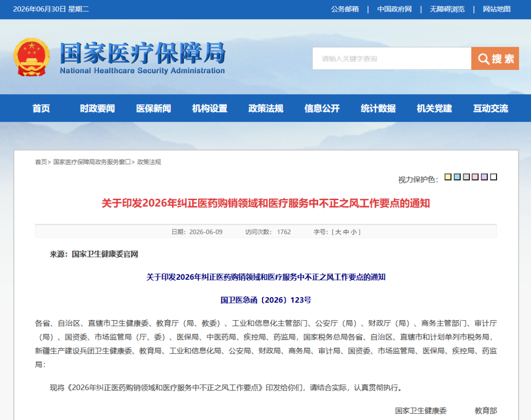Click signature 教育部

486,411
